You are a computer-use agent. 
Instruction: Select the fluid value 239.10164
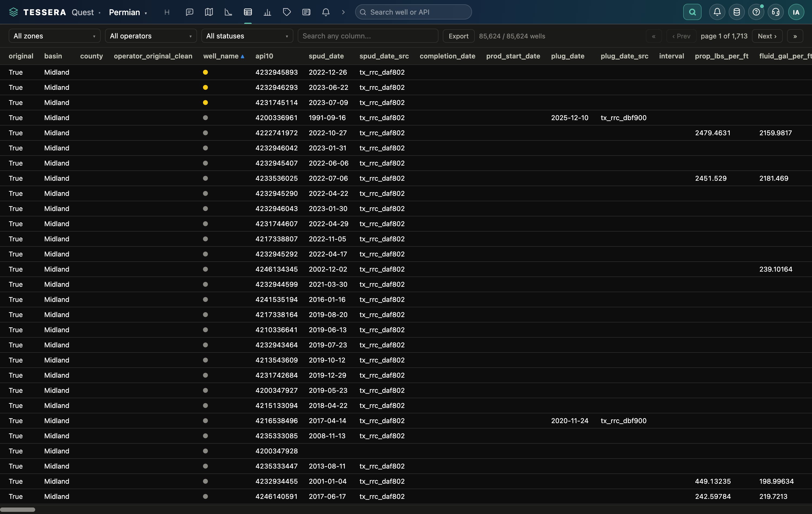[x=775, y=269]
